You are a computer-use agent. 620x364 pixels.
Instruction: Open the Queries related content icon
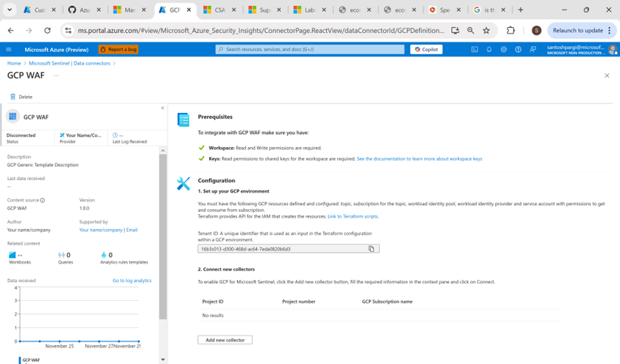61,255
